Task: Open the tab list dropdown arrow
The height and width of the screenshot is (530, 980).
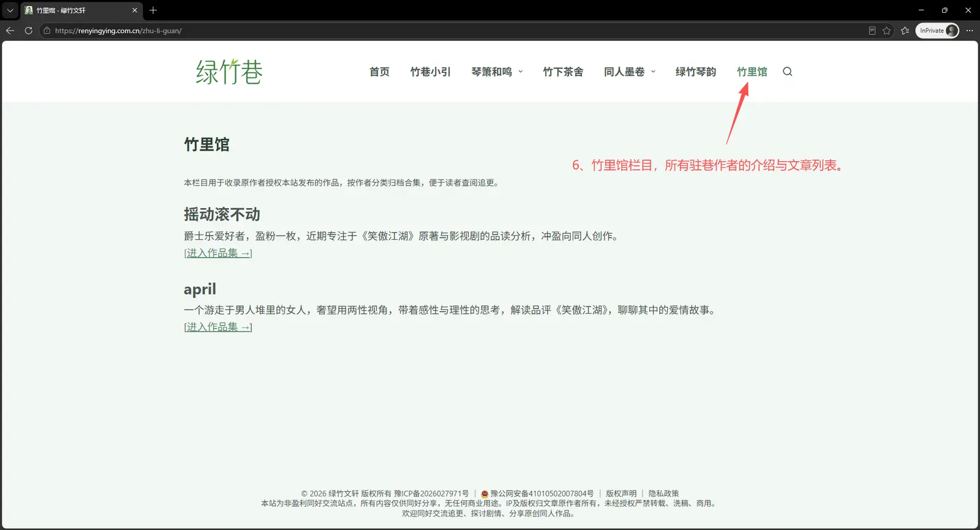Action: point(10,10)
